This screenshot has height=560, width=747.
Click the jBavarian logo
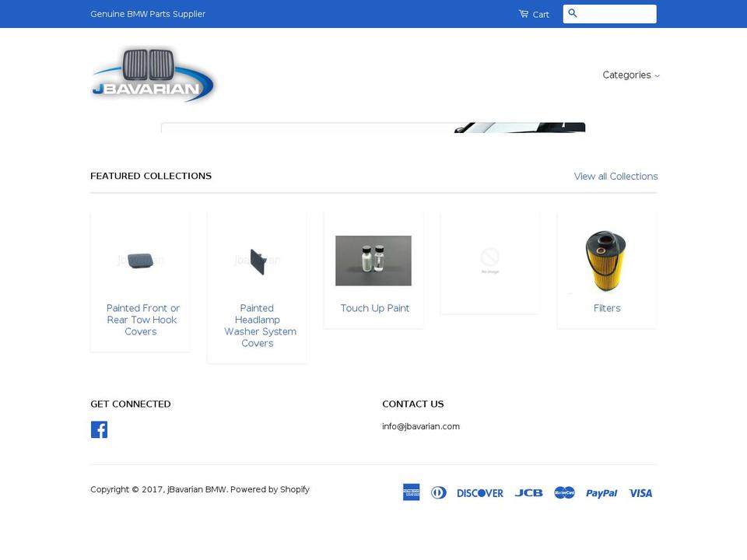click(153, 75)
